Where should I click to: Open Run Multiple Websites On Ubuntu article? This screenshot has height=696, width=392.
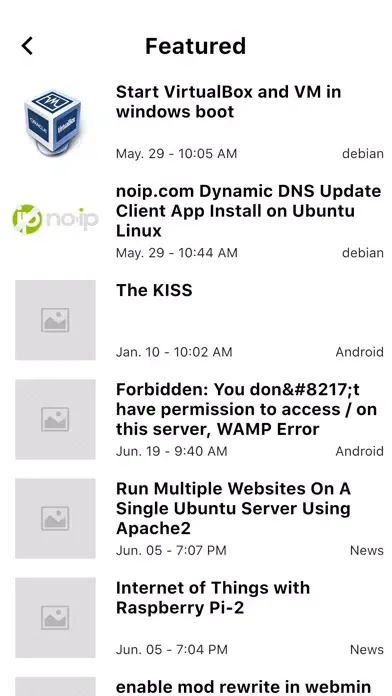(x=234, y=508)
